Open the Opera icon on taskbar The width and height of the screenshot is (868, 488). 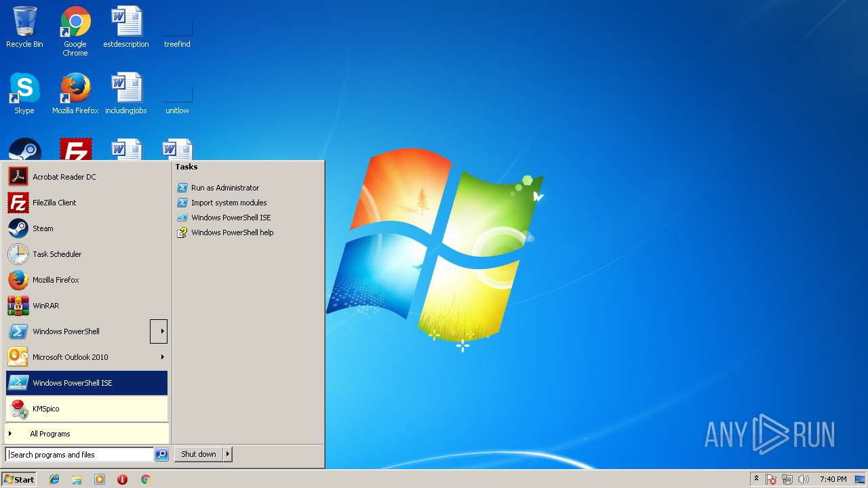tap(122, 479)
